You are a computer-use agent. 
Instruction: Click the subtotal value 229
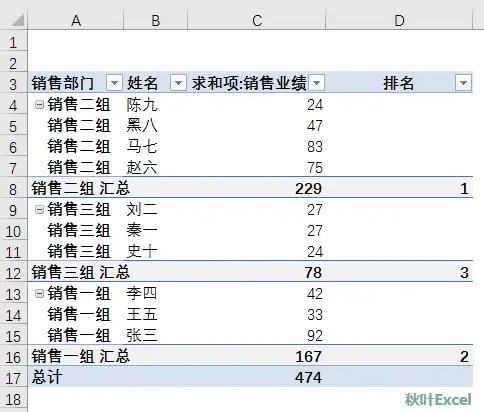tap(308, 189)
